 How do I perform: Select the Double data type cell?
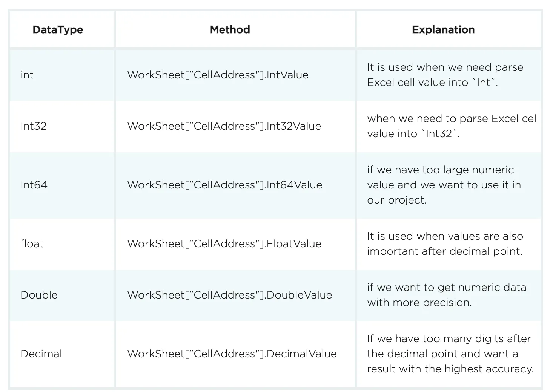(x=39, y=295)
